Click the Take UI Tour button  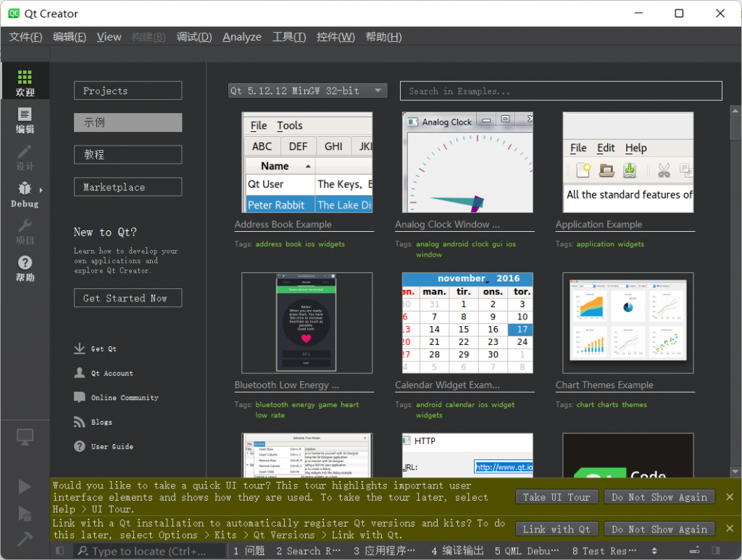pos(556,497)
